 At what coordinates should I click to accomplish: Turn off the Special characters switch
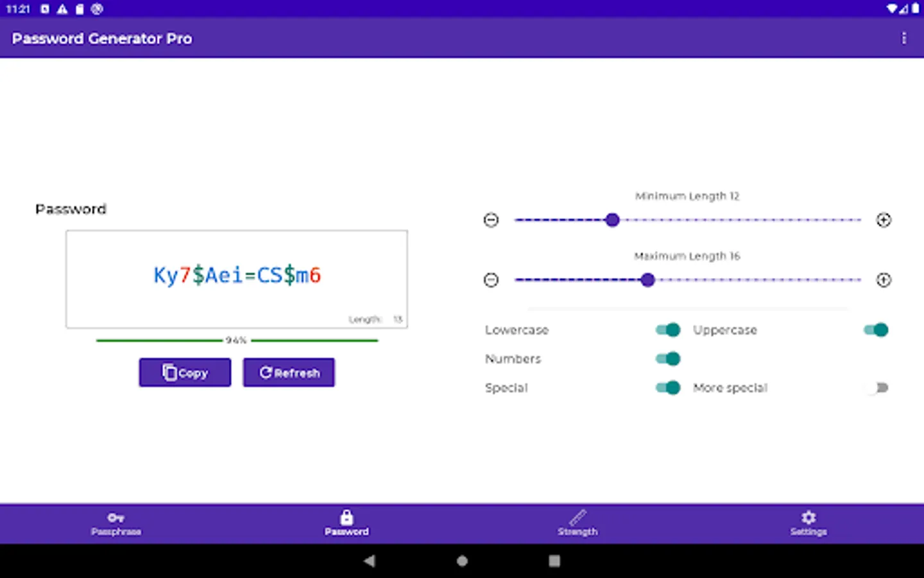click(x=668, y=388)
